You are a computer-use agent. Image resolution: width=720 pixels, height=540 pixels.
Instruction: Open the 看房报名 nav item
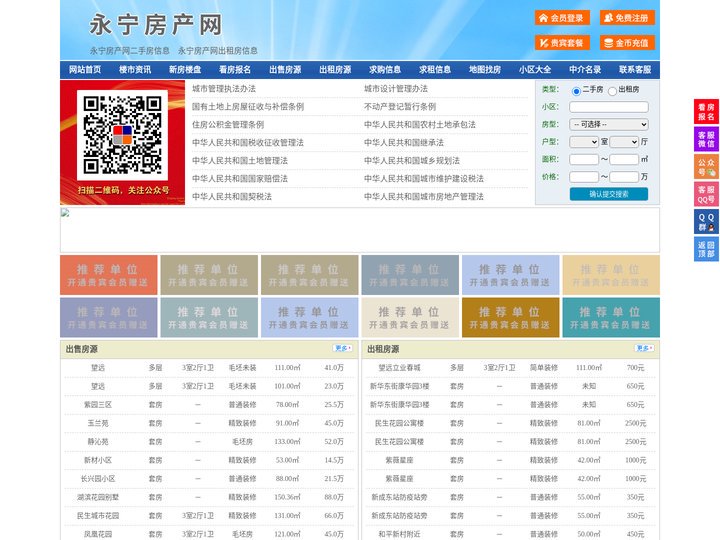(235, 70)
